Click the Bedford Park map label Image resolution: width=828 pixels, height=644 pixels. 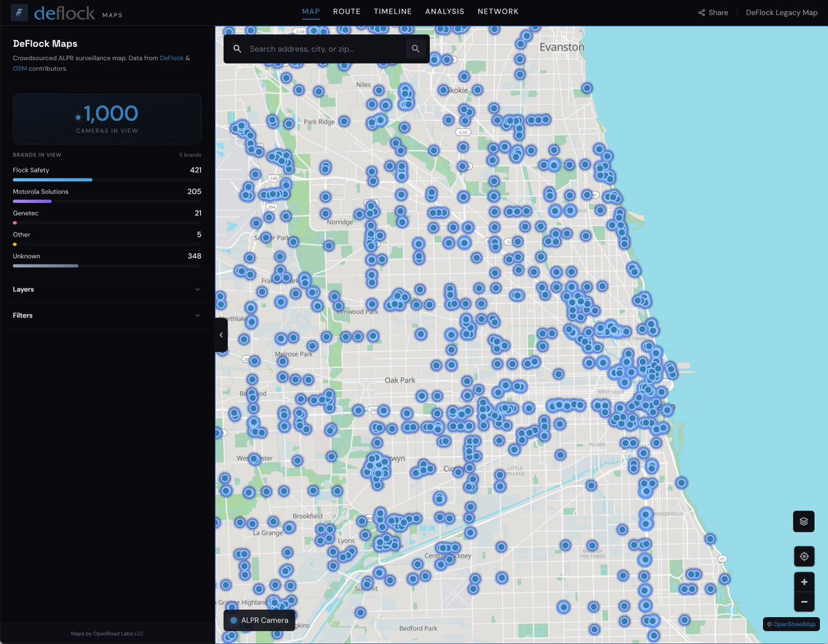[418, 629]
